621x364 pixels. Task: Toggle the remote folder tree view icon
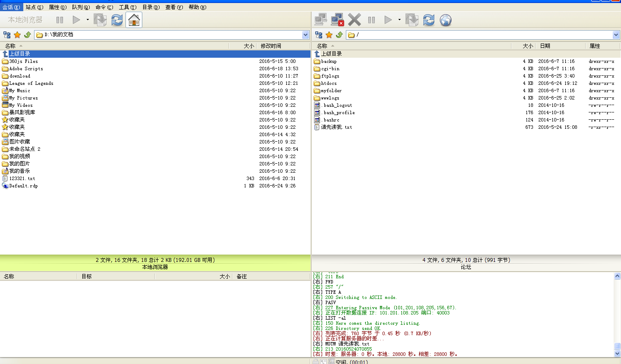tap(319, 35)
